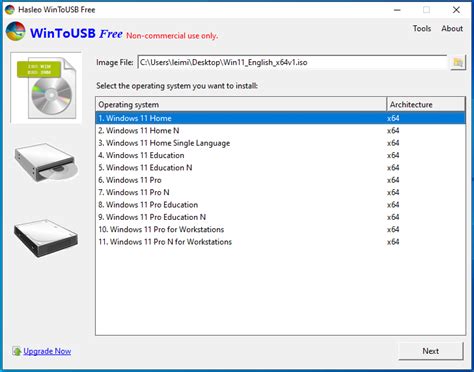
Task: Select 6. Windows 11 Pro
Action: (x=280, y=180)
